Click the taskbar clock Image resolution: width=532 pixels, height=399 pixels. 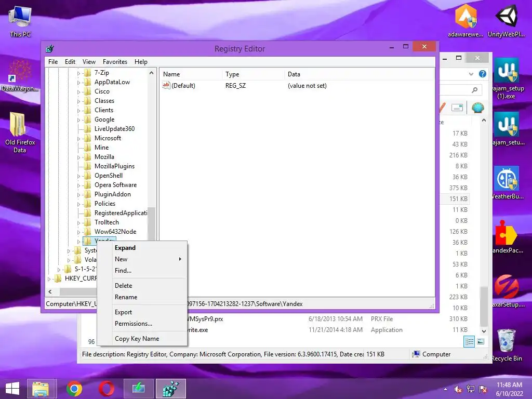509,389
